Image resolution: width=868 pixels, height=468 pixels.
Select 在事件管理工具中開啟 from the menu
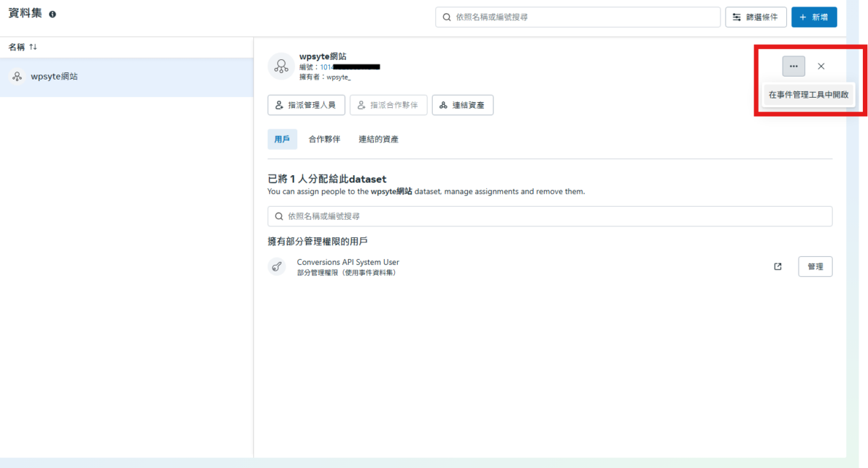pyautogui.click(x=808, y=94)
